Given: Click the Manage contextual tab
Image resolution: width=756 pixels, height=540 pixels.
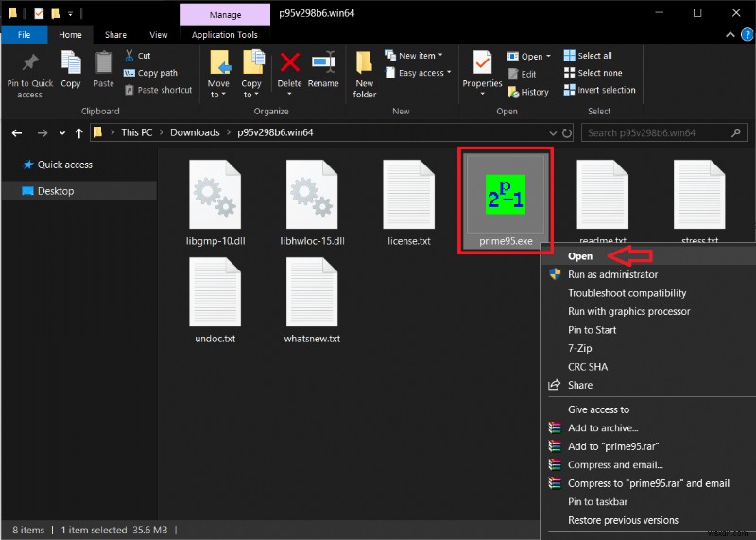Looking at the screenshot, I should click(x=225, y=15).
